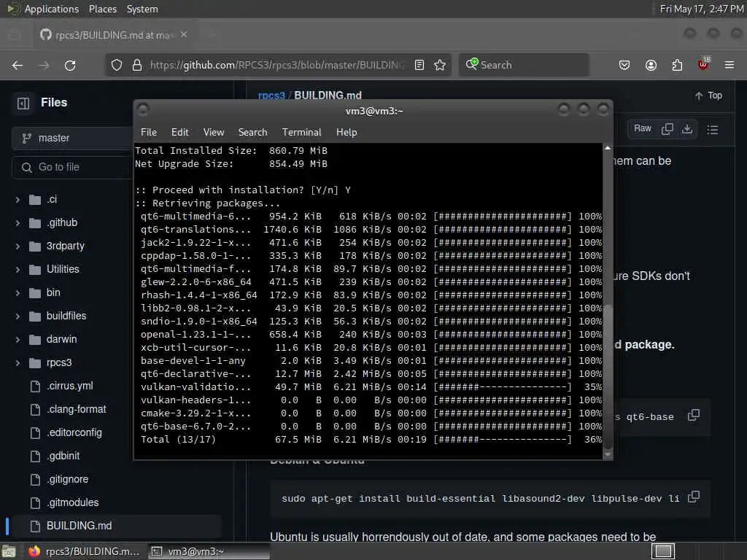Open the terminal Edit menu
The width and height of the screenshot is (747, 560).
point(179,133)
